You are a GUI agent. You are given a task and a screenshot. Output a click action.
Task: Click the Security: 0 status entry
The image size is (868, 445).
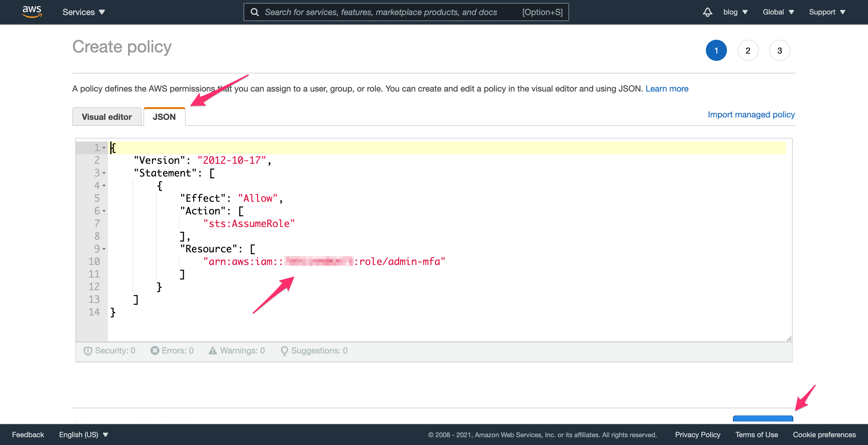coord(109,351)
